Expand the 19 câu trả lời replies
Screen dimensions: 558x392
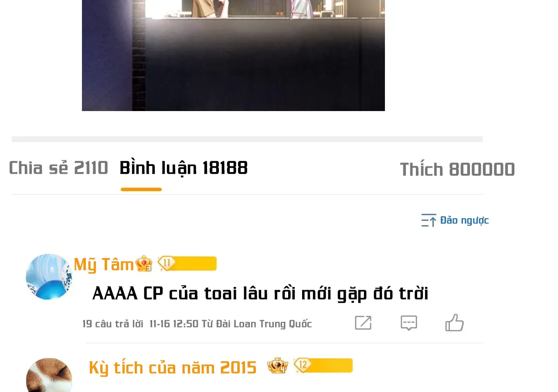pyautogui.click(x=112, y=324)
